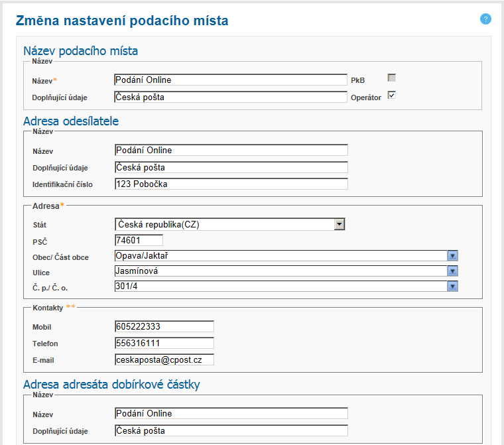Click the PSČ postal code field
Screen dimensions: 504x445
(138, 240)
